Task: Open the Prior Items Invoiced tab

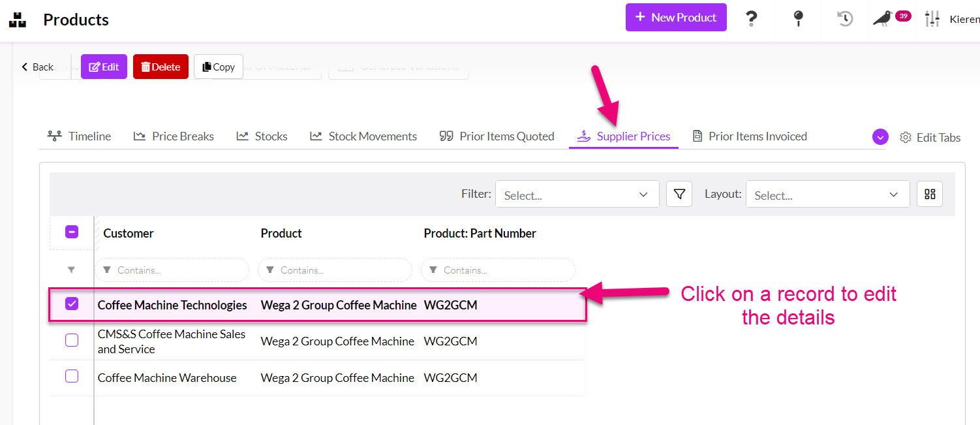Action: [749, 136]
